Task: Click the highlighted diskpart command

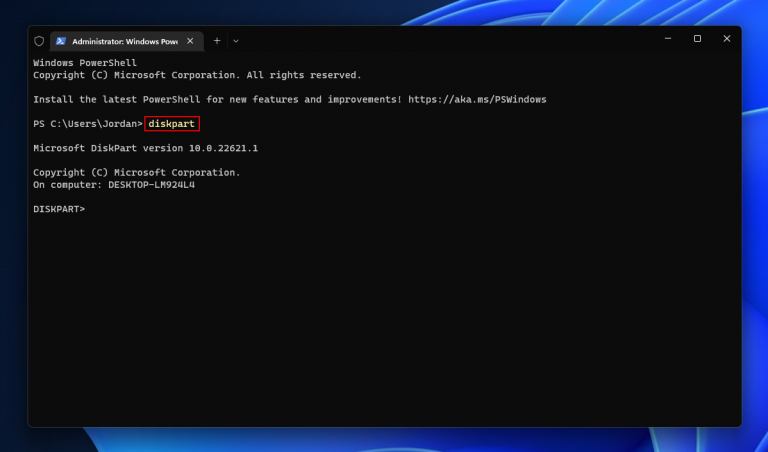Action: point(172,124)
